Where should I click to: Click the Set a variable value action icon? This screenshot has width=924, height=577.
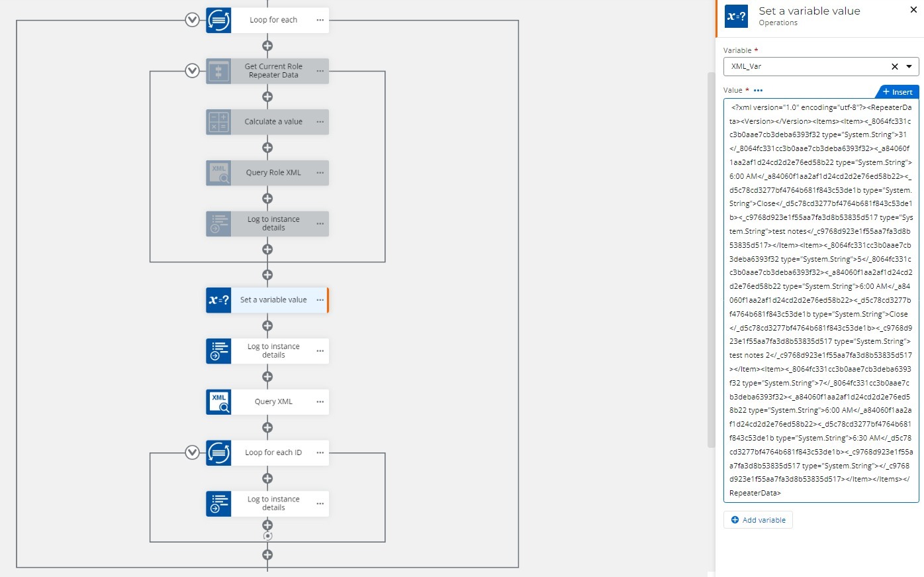(x=218, y=300)
